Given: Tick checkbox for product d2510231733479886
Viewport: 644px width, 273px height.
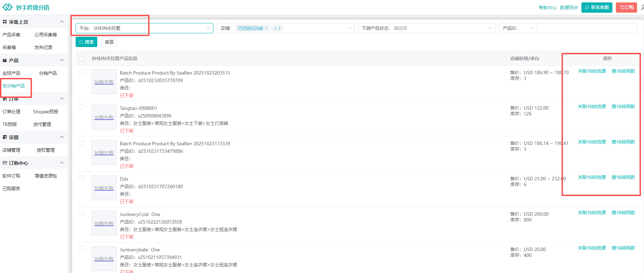Looking at the screenshot, I should (81, 143).
